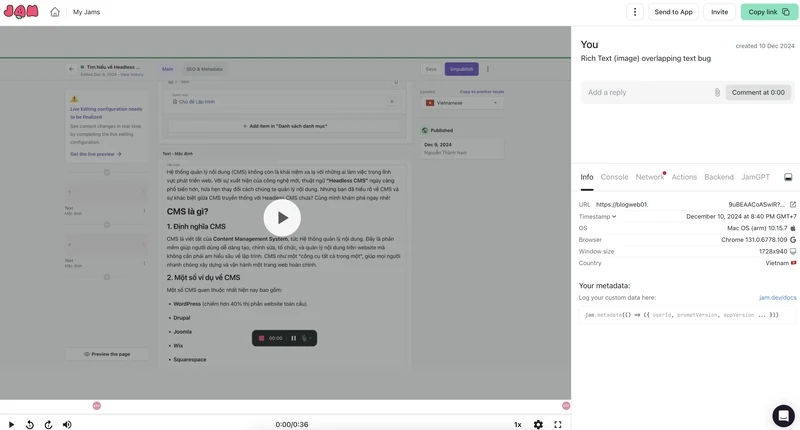Open video settings gear
This screenshot has height=430, width=800.
click(x=538, y=424)
